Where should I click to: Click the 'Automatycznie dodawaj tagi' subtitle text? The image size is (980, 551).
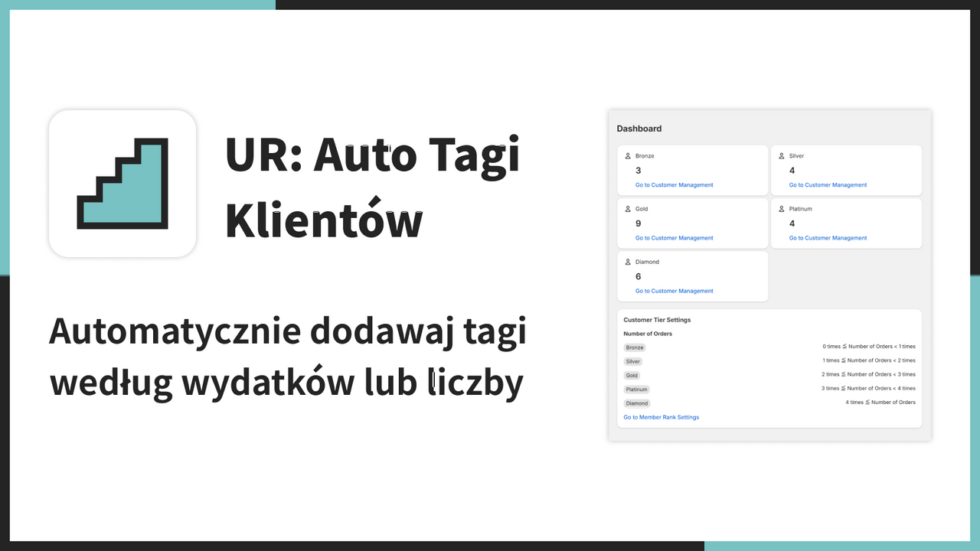click(x=288, y=332)
